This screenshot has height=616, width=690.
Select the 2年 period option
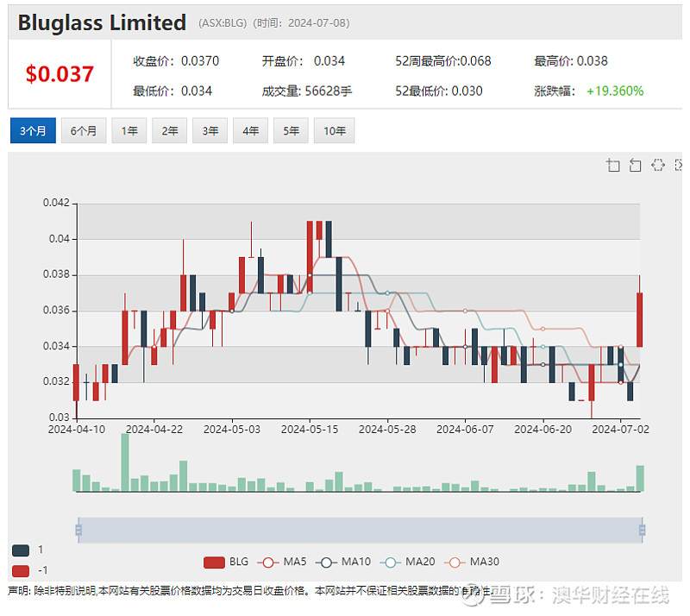point(169,130)
